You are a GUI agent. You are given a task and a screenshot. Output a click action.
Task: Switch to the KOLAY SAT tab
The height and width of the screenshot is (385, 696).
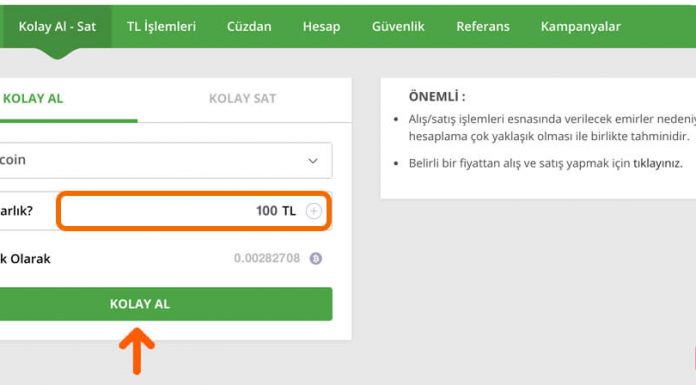click(242, 98)
